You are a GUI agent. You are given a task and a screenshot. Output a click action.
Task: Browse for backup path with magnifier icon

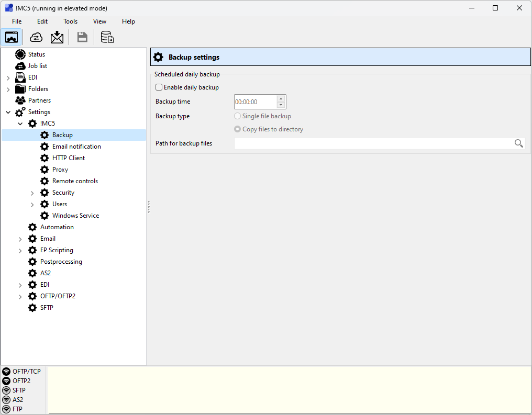tap(519, 143)
